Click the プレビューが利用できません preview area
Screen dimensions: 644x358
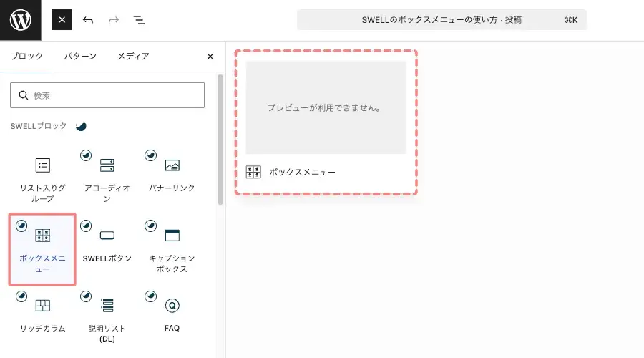coord(326,107)
